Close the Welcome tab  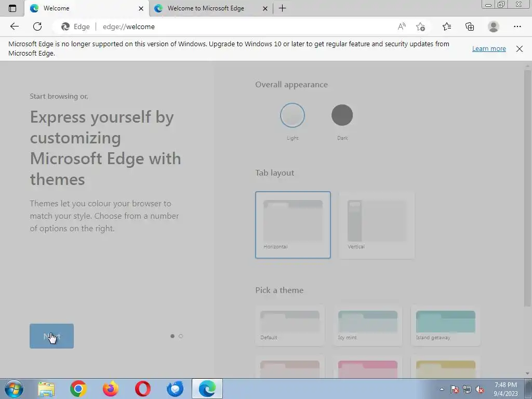(141, 8)
